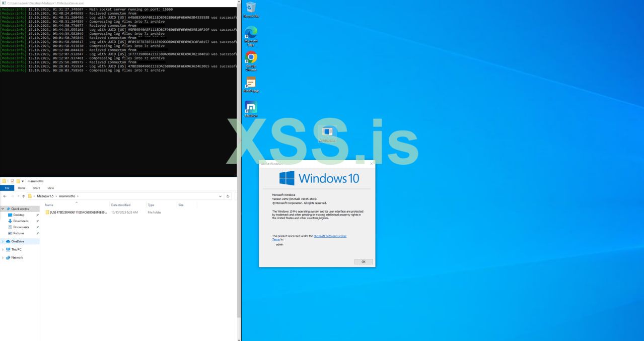
Task: Collapse the Quick access section
Action: pyautogui.click(x=4, y=209)
